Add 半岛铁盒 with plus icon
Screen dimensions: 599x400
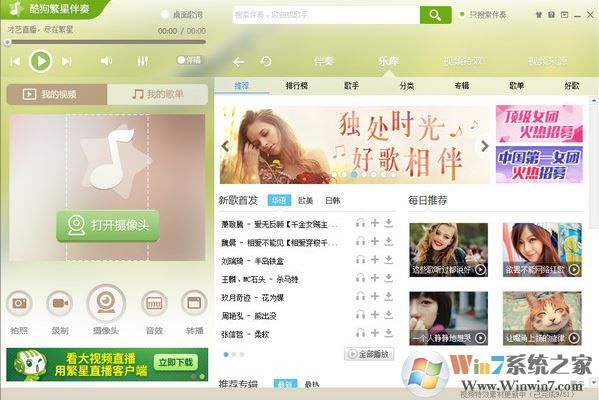375,260
